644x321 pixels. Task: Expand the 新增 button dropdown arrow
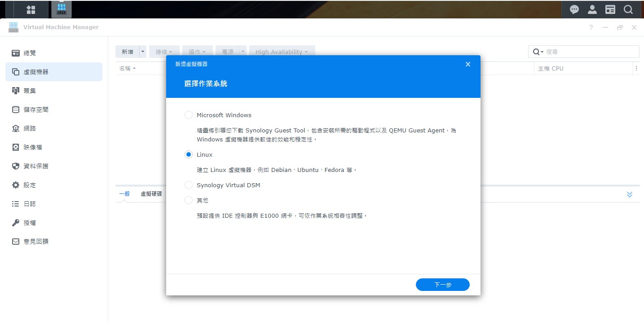[143, 52]
